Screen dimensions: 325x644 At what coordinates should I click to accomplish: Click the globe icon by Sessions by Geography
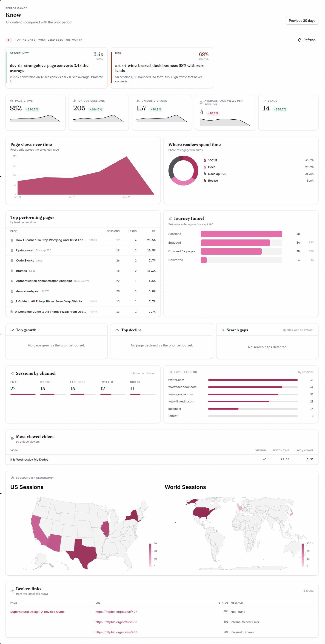tap(12, 478)
